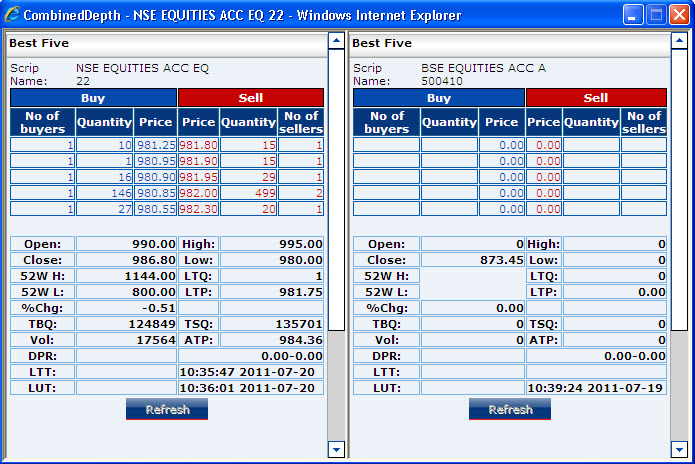Click scroll up arrow in NSE pane

point(336,42)
